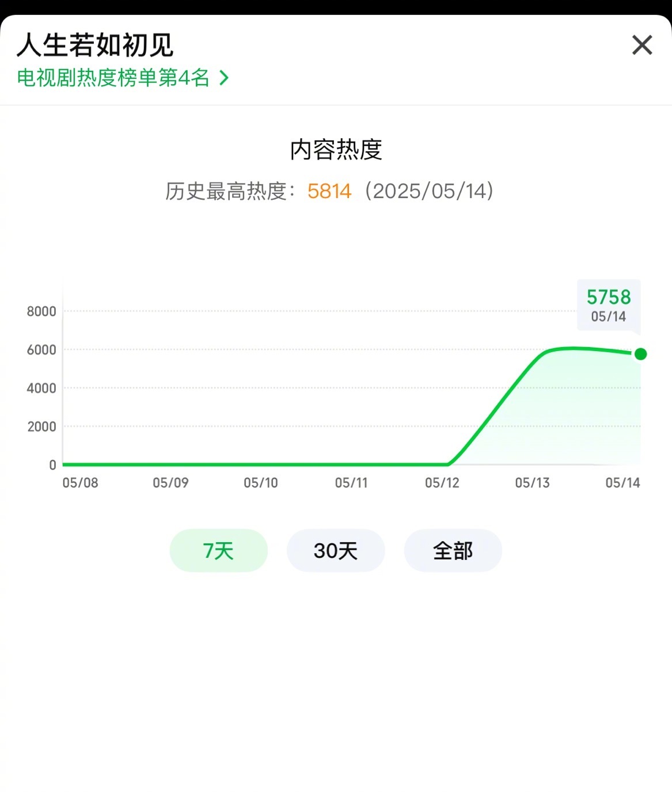This screenshot has width=672, height=792.
Task: Close the popup with the X icon
Action: (x=642, y=45)
